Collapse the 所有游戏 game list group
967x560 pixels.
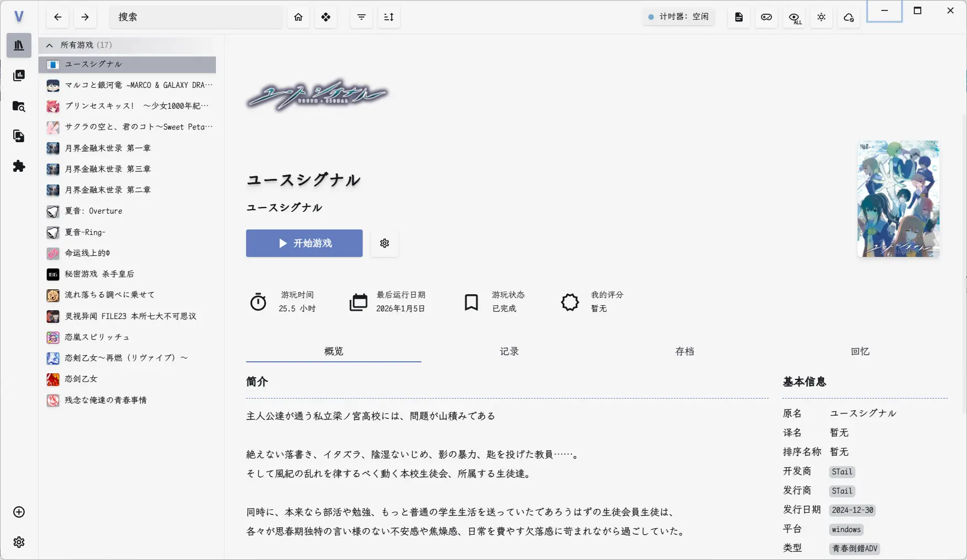tap(49, 45)
